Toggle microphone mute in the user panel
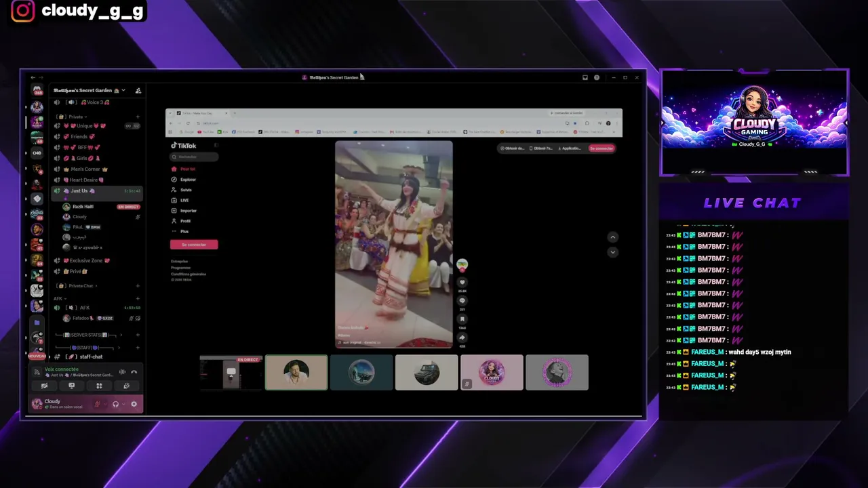The image size is (868, 488). (x=97, y=404)
